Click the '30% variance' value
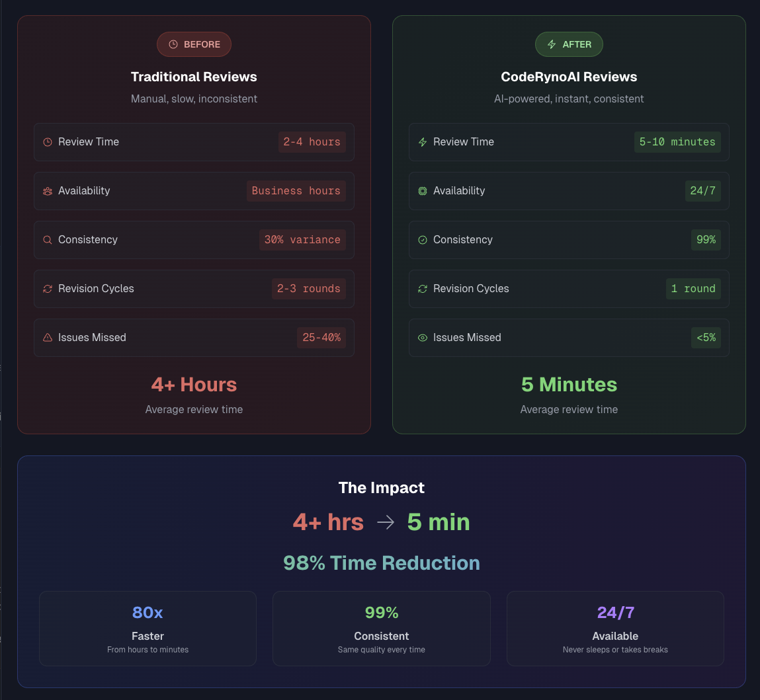This screenshot has width=760, height=700. click(x=302, y=240)
